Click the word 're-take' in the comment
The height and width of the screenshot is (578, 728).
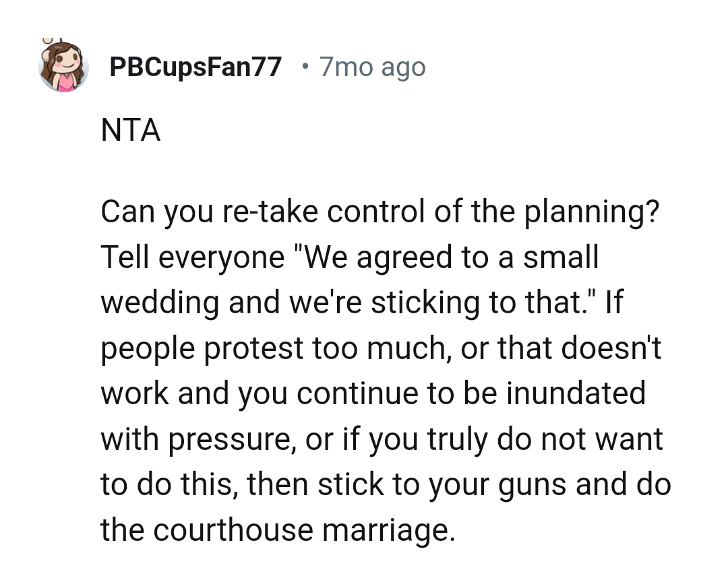pyautogui.click(x=270, y=211)
